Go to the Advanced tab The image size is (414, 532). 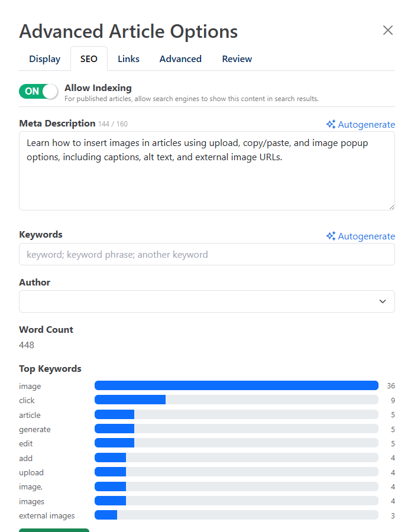pos(180,59)
